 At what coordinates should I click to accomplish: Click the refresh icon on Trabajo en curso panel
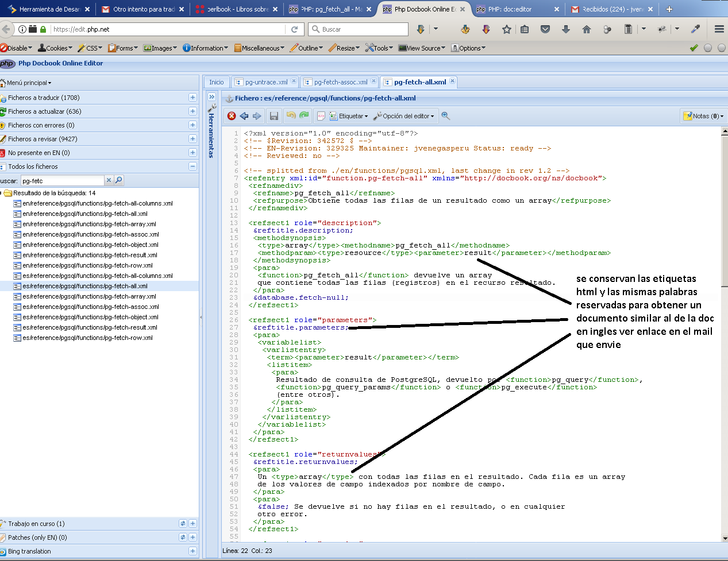(183, 524)
